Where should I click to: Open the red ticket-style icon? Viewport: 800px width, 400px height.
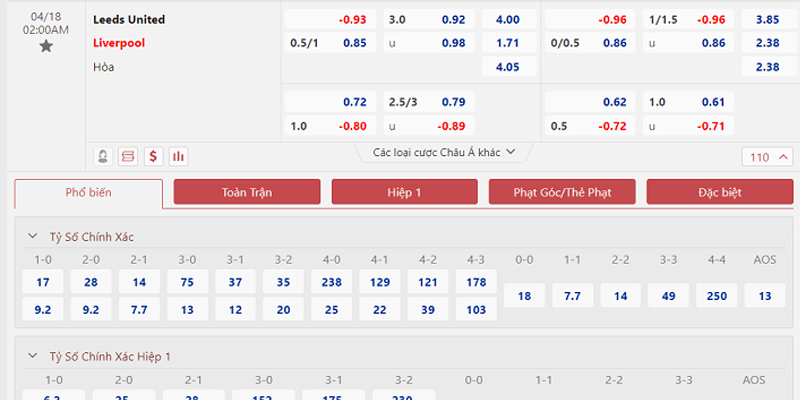tap(128, 157)
